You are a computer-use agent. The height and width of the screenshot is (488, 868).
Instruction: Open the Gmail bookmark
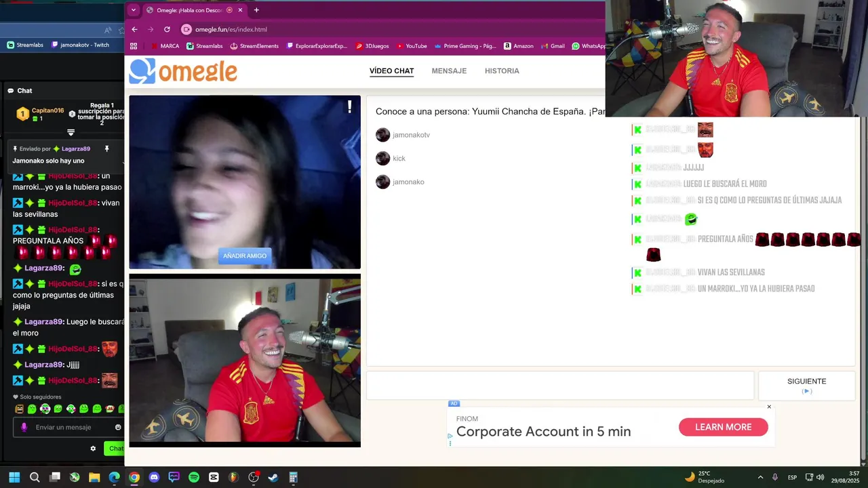click(553, 46)
